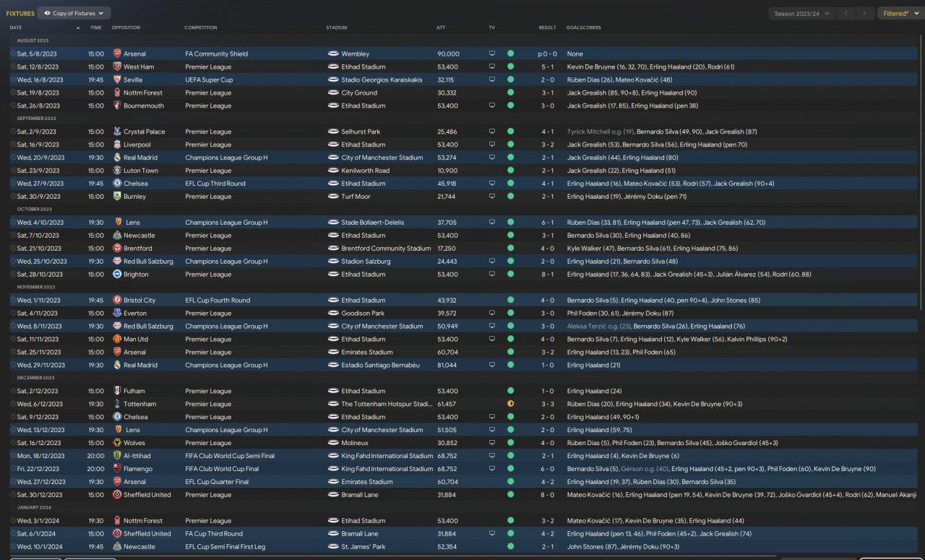Click the Sevilla club badge
Viewport: 925px width, 560px height.
[117, 79]
